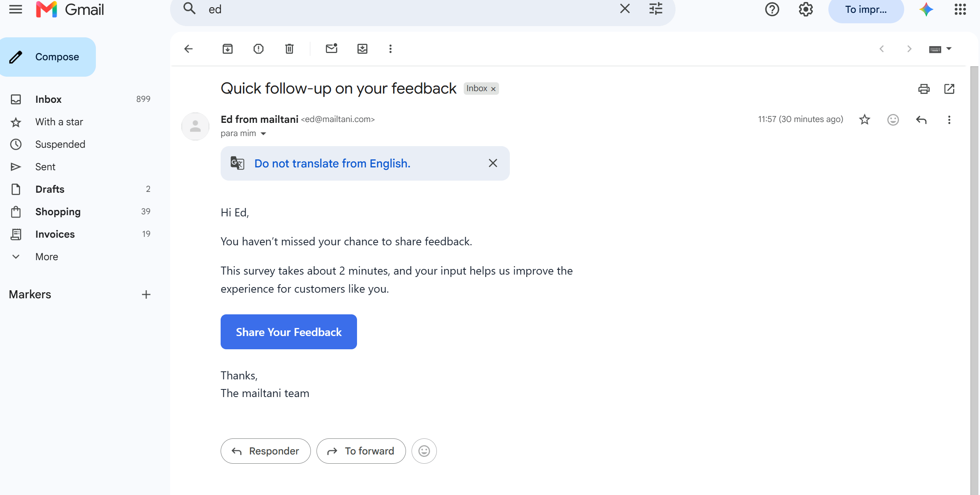Show search options filter icon
This screenshot has width=980, height=495.
[656, 9]
